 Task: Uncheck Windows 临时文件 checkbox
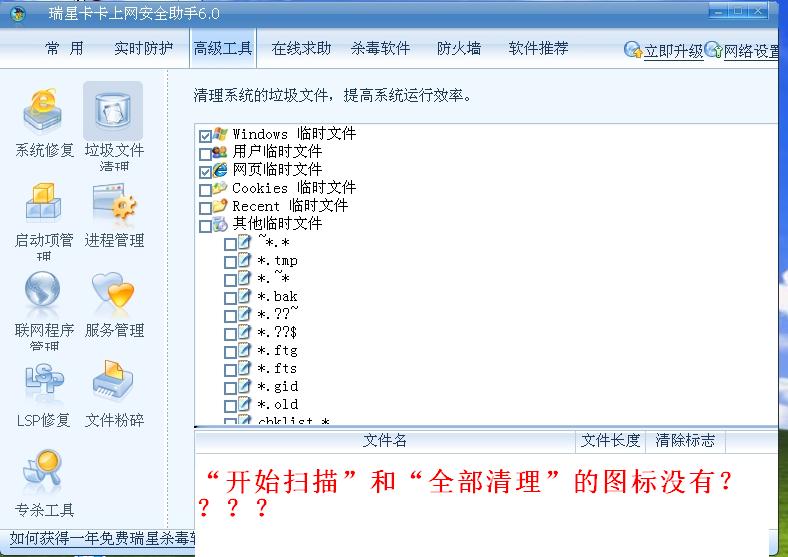pos(205,136)
